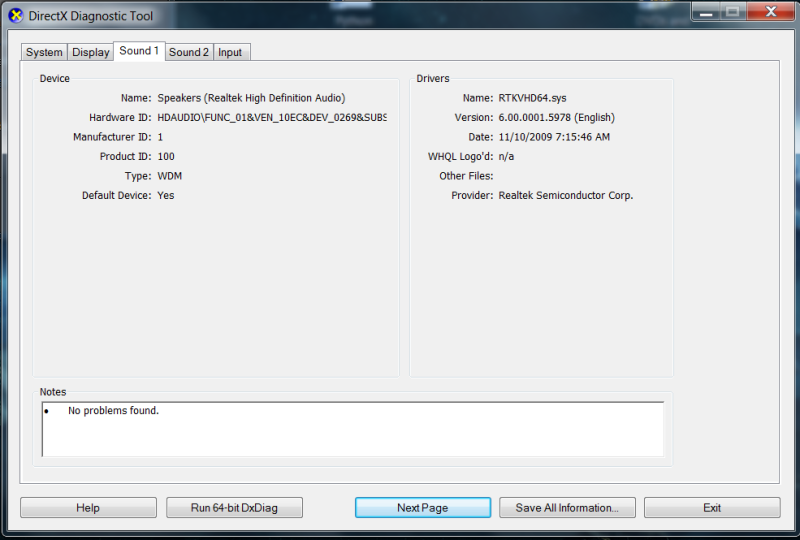Click device name 'Speakers (Realtek High Definition Audio)'
The width and height of the screenshot is (800, 540).
click(x=251, y=98)
